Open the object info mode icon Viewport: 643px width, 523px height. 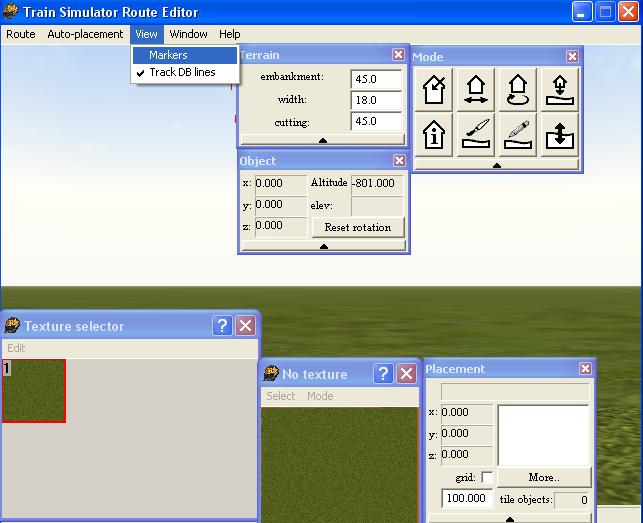(434, 134)
